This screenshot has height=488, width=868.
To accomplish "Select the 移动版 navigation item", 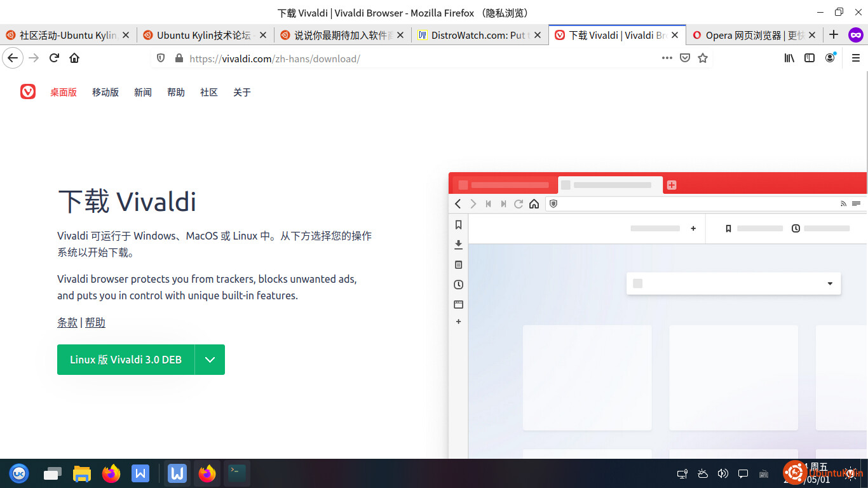I will pos(105,92).
